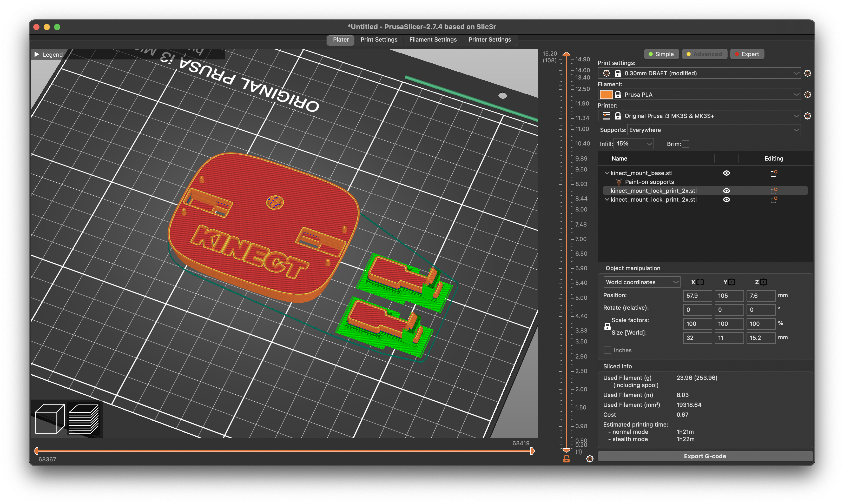Select highlighted kinect_mount_lock_print_2x.stl row

(705, 191)
